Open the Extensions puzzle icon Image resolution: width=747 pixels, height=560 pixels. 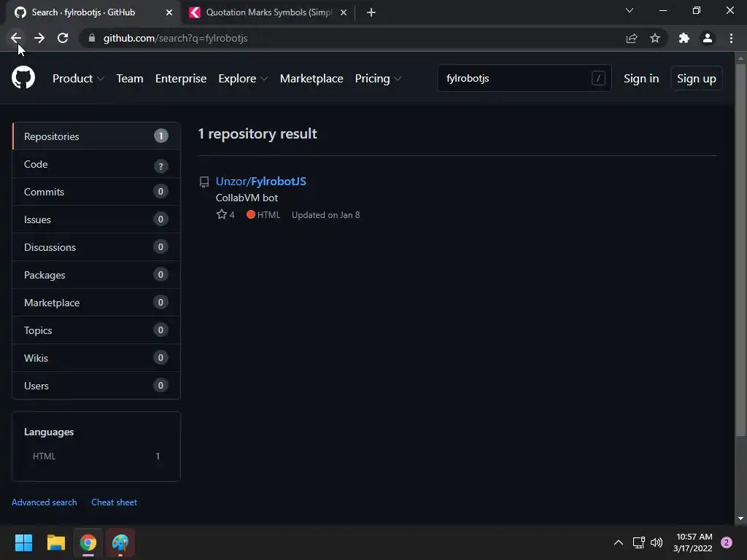click(684, 38)
